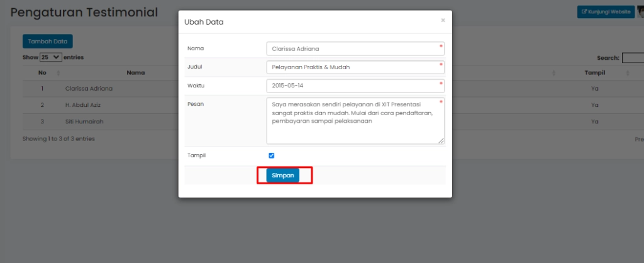Click the table Search box
This screenshot has width=644, height=263.
click(x=632, y=58)
